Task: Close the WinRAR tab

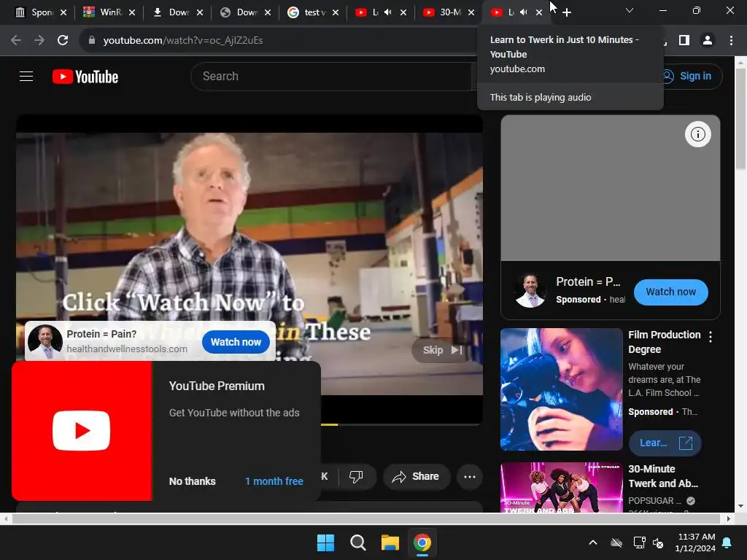Action: coord(132,12)
